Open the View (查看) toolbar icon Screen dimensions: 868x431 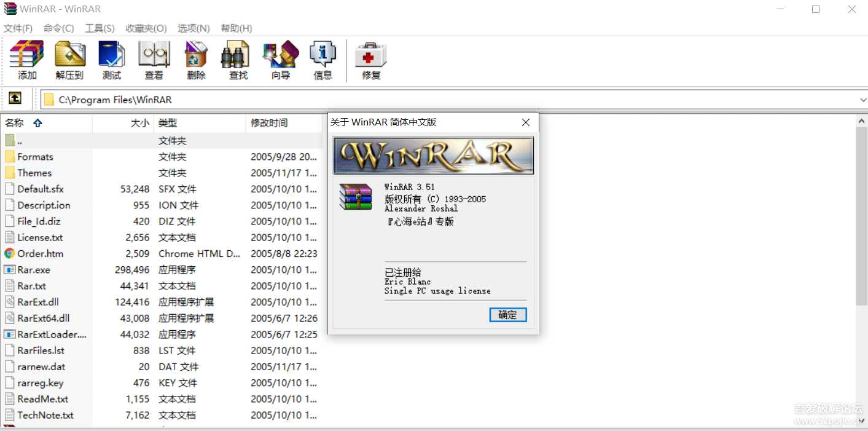point(154,60)
